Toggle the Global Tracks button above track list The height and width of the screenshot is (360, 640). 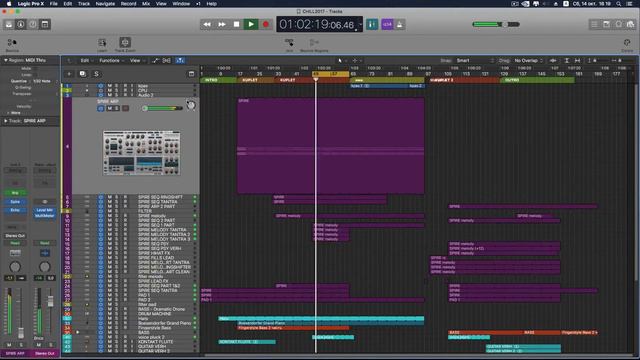coord(191,74)
